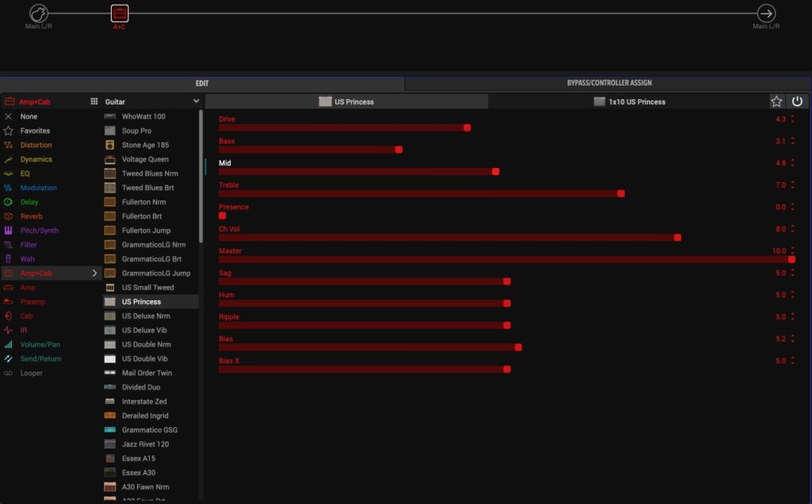
Task: Expand the Amp+Cab category chevron
Action: tap(94, 273)
